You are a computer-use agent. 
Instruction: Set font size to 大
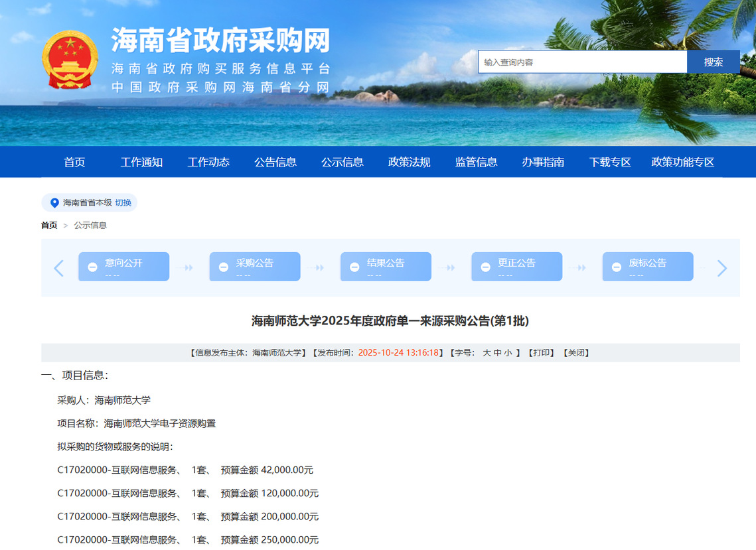click(x=487, y=353)
